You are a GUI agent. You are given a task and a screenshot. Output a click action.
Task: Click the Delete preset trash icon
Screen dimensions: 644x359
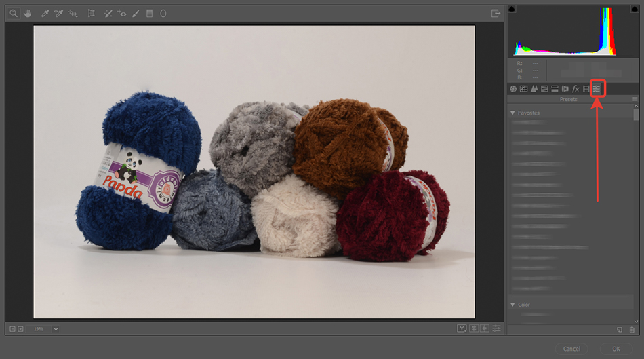tap(632, 330)
